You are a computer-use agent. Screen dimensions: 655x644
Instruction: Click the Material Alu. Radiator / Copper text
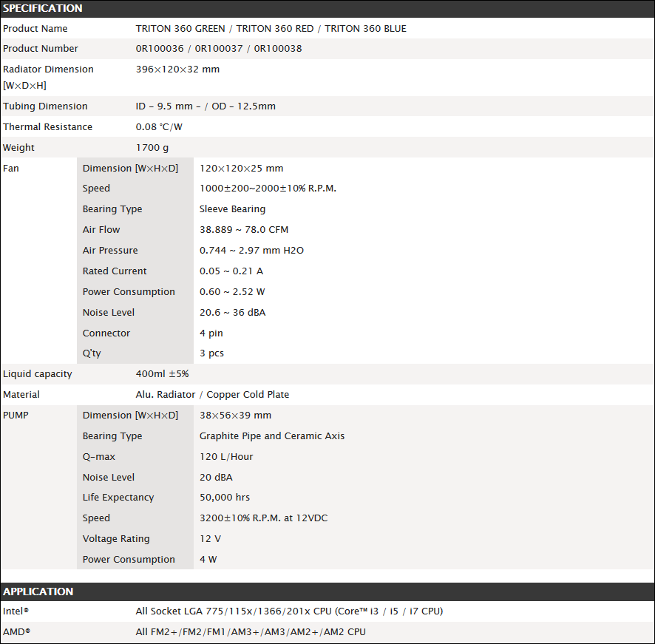coord(212,395)
